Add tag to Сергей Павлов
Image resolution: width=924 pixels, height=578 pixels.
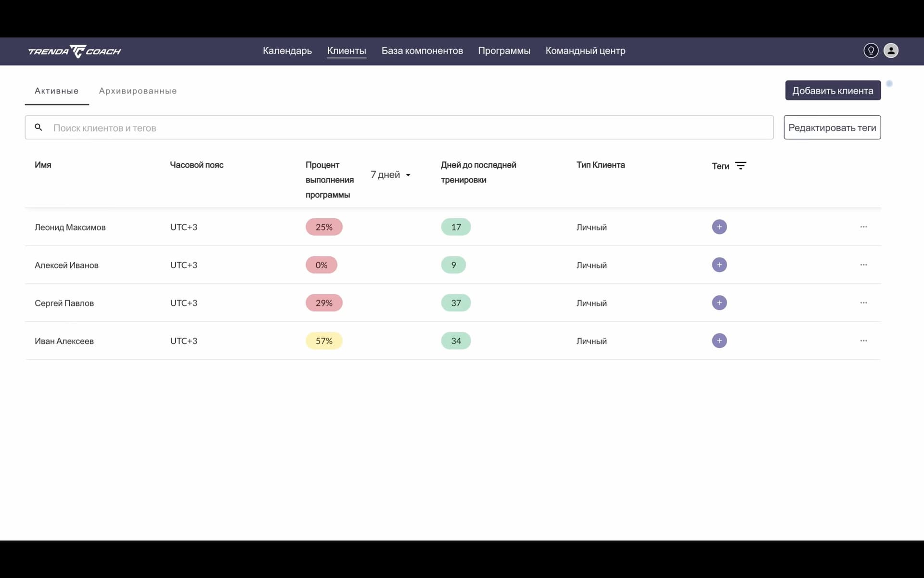pyautogui.click(x=719, y=303)
